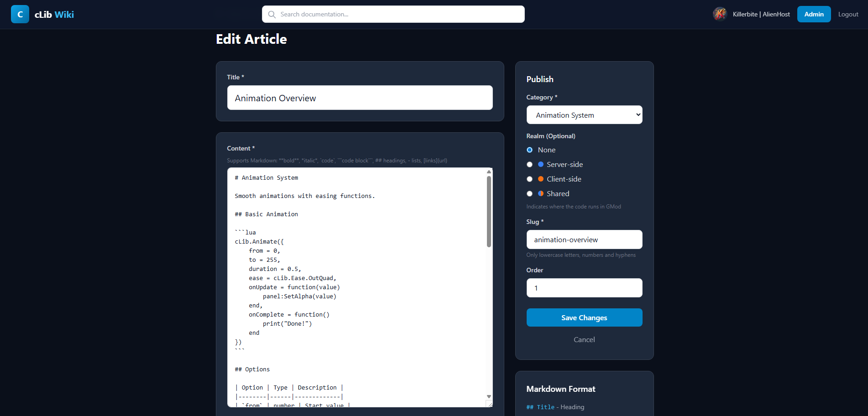Click the 'Realm (Optional)' label
Image resolution: width=868 pixels, height=416 pixels.
pyautogui.click(x=551, y=136)
